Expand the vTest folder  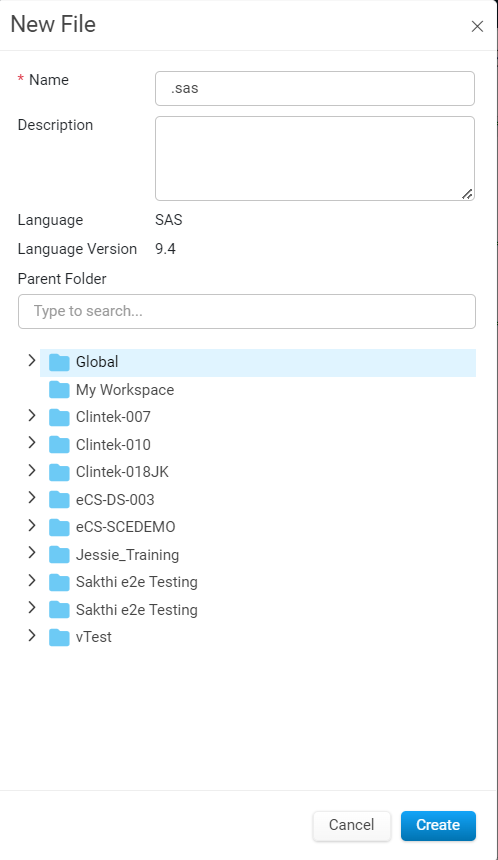click(x=32, y=636)
